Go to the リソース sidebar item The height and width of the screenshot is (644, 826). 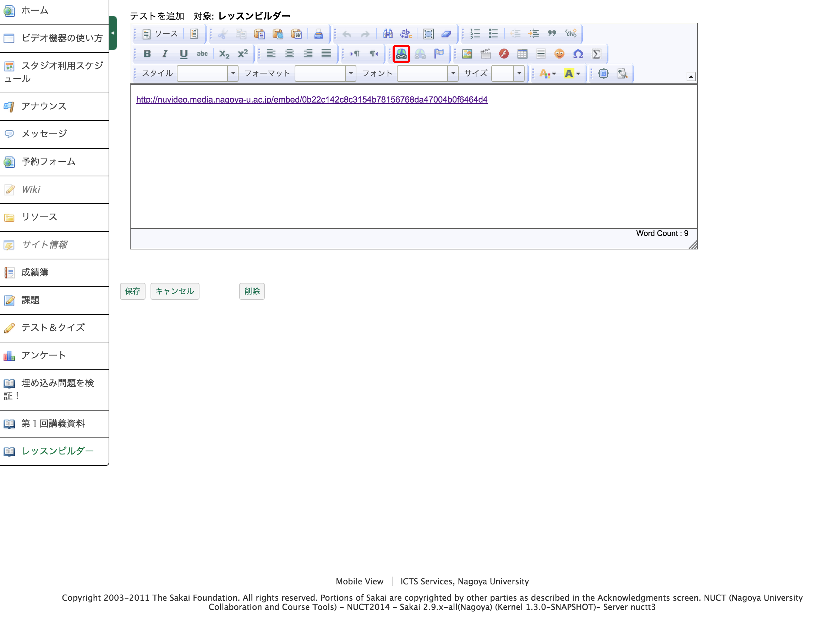(x=39, y=217)
